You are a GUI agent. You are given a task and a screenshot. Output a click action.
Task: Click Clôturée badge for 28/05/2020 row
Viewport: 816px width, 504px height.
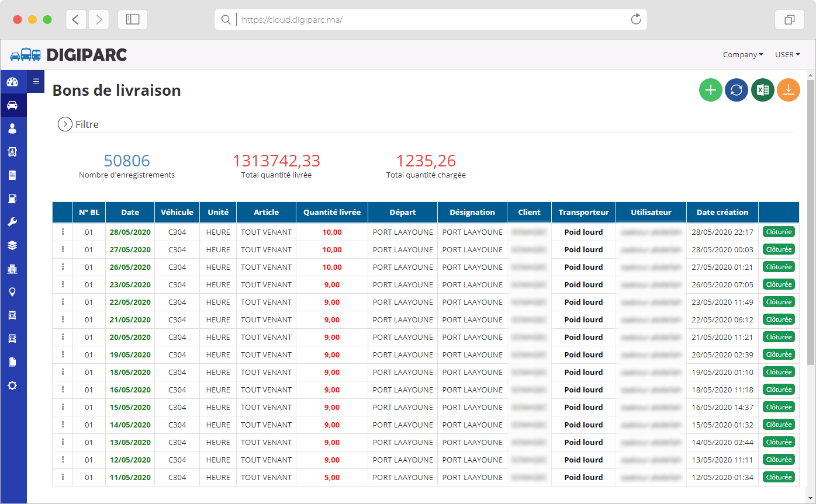coord(779,232)
